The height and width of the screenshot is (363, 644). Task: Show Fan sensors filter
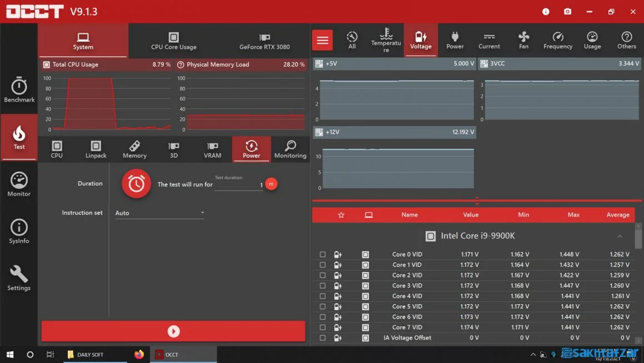(x=524, y=40)
